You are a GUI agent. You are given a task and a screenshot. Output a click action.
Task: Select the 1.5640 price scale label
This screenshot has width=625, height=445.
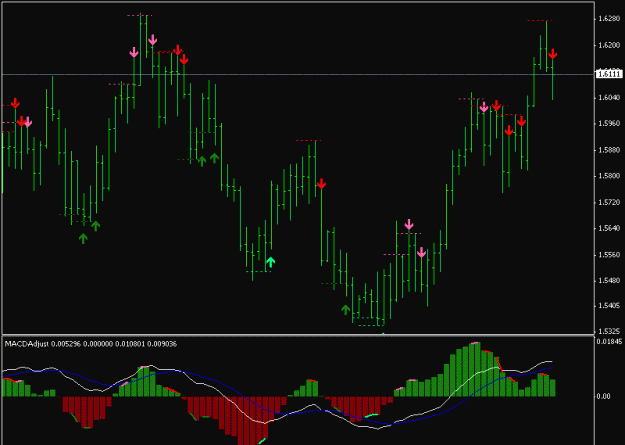point(607,228)
